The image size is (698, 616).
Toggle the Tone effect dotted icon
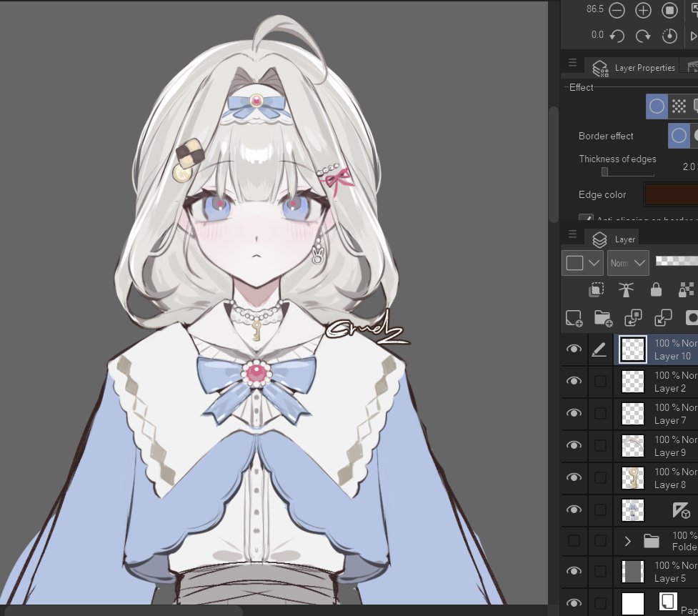[679, 106]
